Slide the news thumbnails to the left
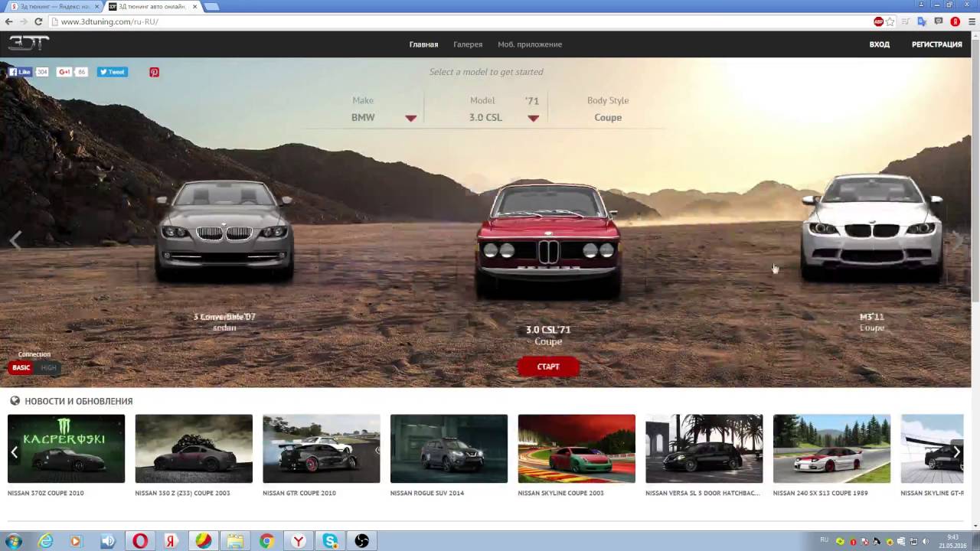Screen dimensions: 980x551 pos(14,452)
